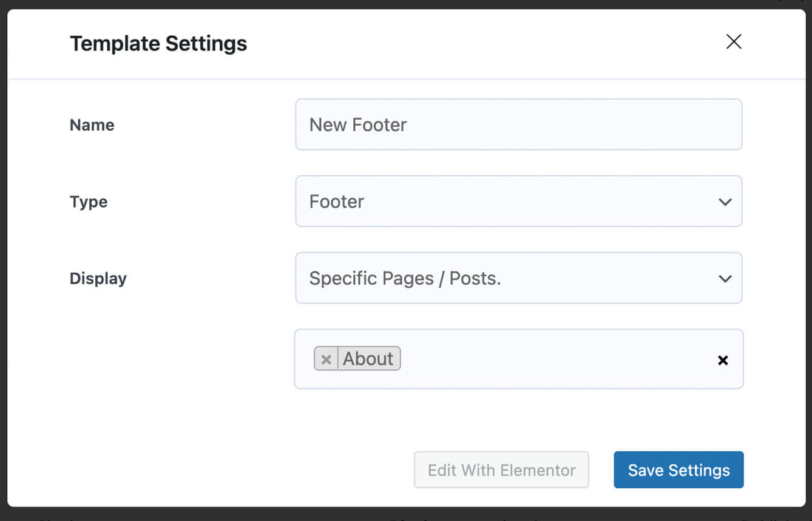
Task: Click the Name field label
Action: click(x=92, y=125)
